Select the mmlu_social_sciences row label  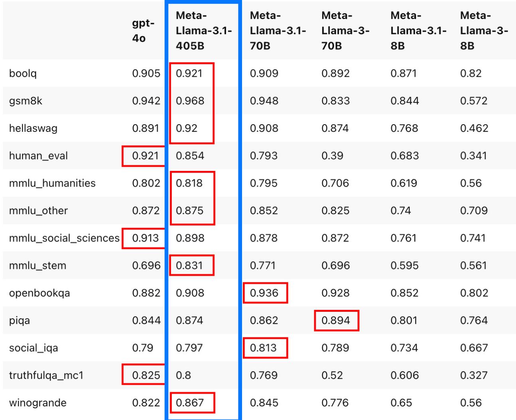pyautogui.click(x=64, y=238)
